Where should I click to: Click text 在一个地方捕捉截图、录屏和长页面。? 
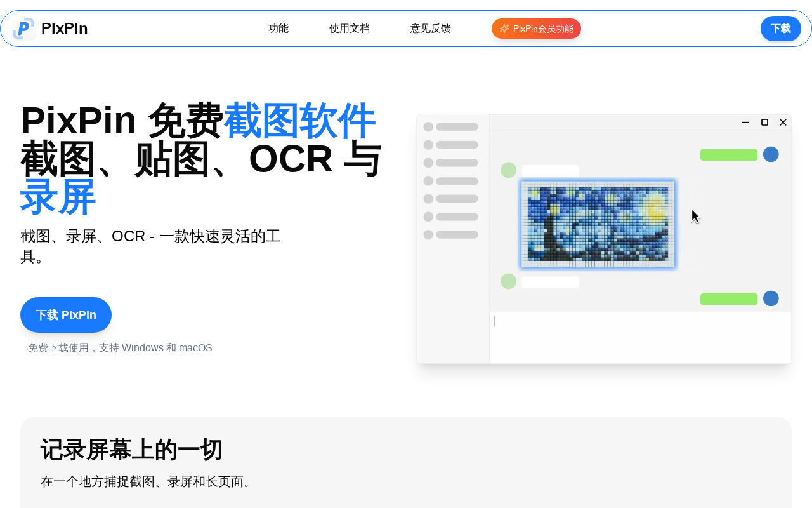[148, 481]
